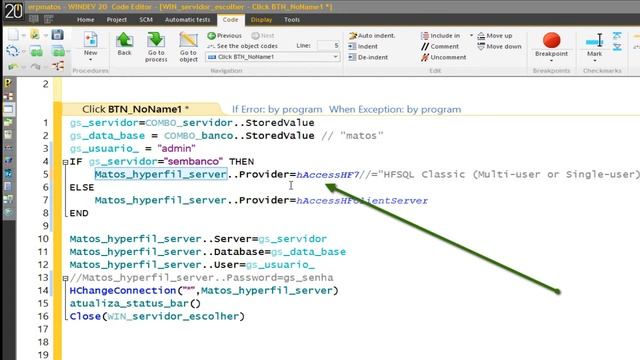Click the Back green arrow icon
The height and width of the screenshot is (360, 640).
pos(124,40)
